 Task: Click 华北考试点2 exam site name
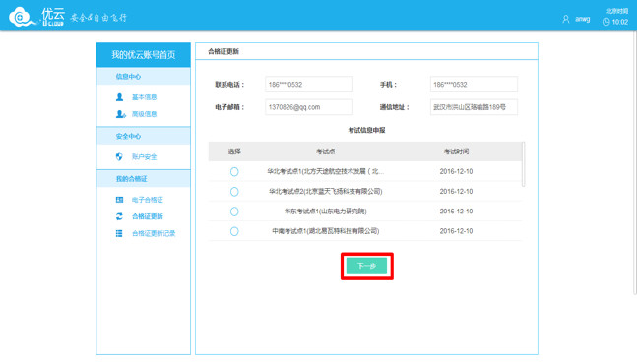pyautogui.click(x=326, y=191)
